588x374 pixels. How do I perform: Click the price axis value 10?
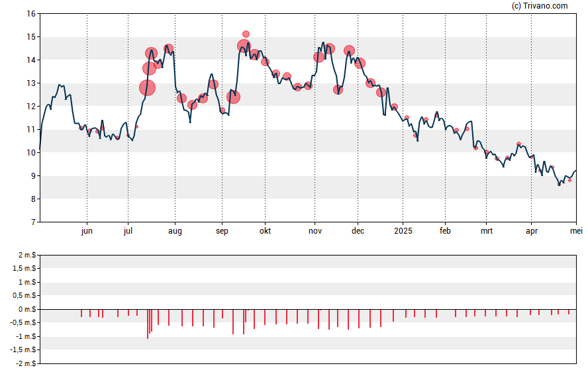pyautogui.click(x=31, y=152)
